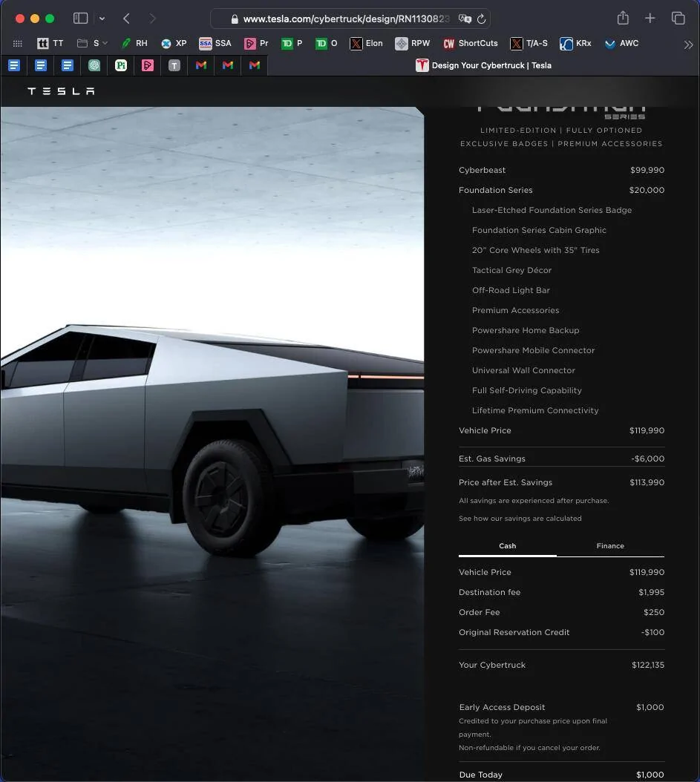Open the RH bookmark
The width and height of the screenshot is (700, 782).
134,43
